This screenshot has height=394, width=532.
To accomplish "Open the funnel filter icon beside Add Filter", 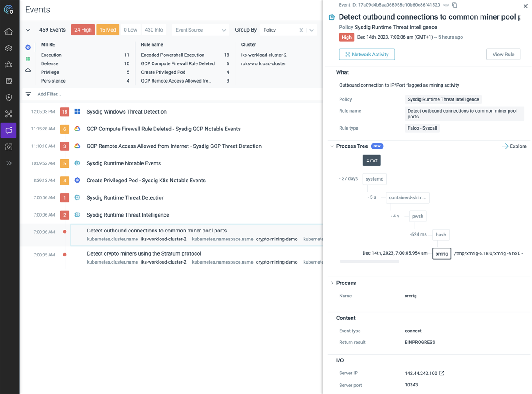I will click(x=28, y=94).
